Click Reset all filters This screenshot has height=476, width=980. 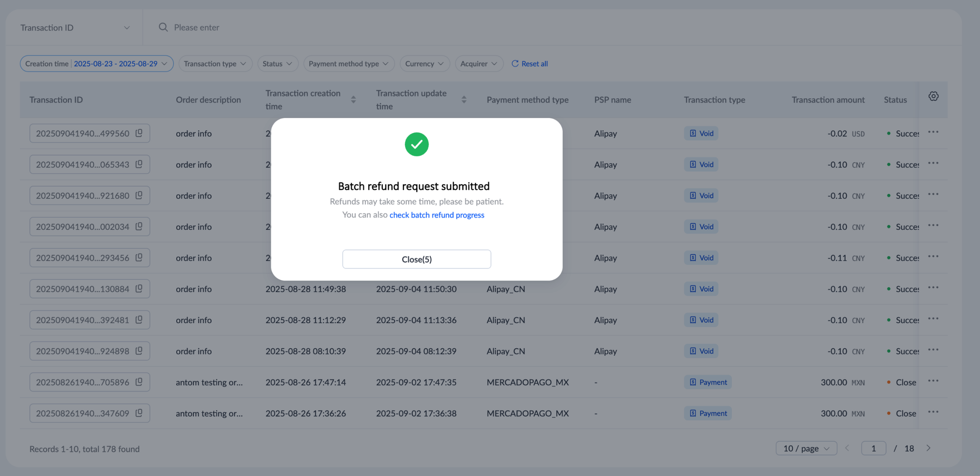pyautogui.click(x=529, y=63)
